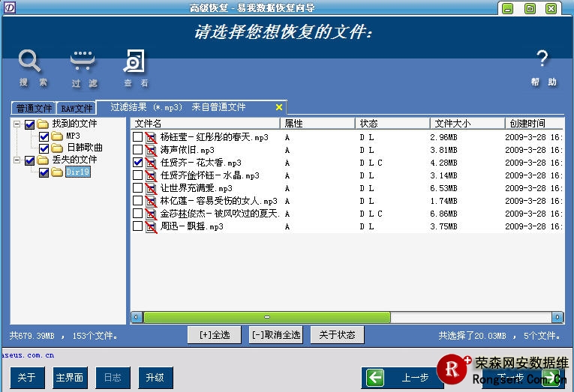The height and width of the screenshot is (392, 574).
Task: Open Help (帮助) question mark icon
Action: click(542, 59)
